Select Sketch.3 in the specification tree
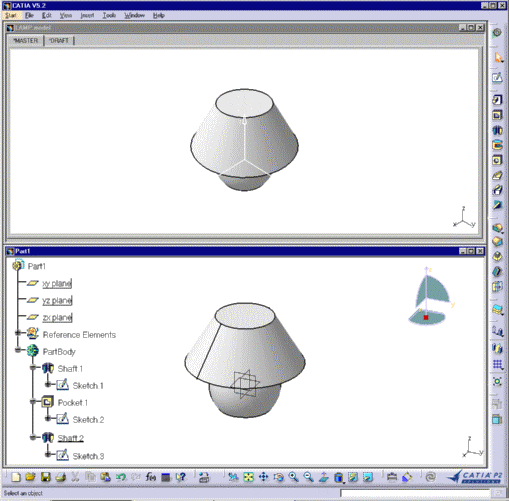The width and height of the screenshot is (509, 501). pyautogui.click(x=88, y=456)
